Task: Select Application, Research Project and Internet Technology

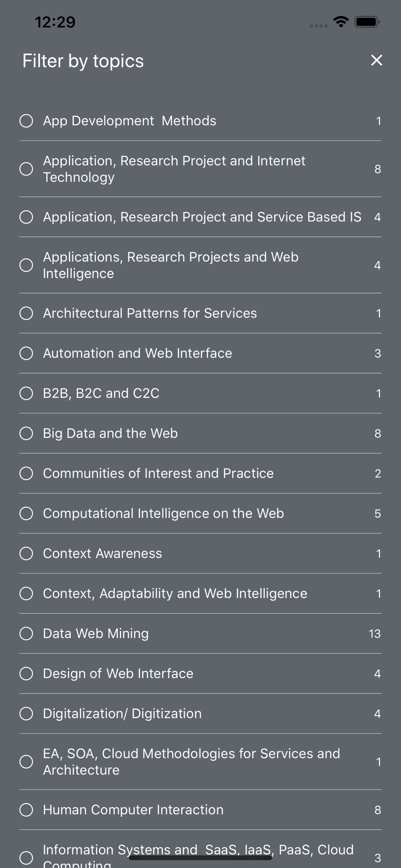Action: [26, 169]
